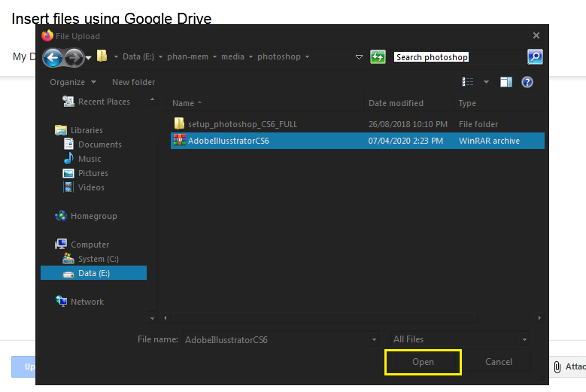586x392 pixels.
Task: Click the Forward navigation arrow
Action: pos(74,57)
